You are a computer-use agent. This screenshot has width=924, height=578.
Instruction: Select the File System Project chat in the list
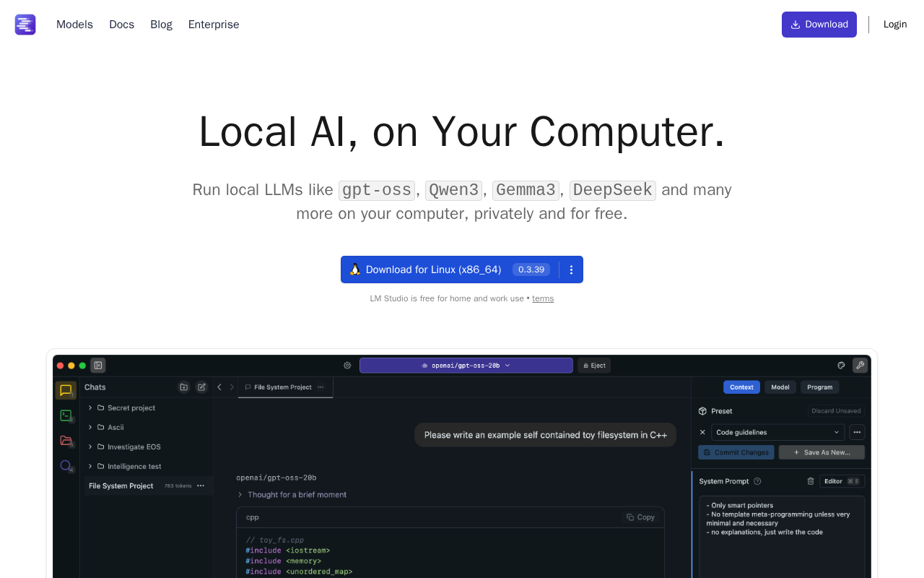tap(121, 486)
